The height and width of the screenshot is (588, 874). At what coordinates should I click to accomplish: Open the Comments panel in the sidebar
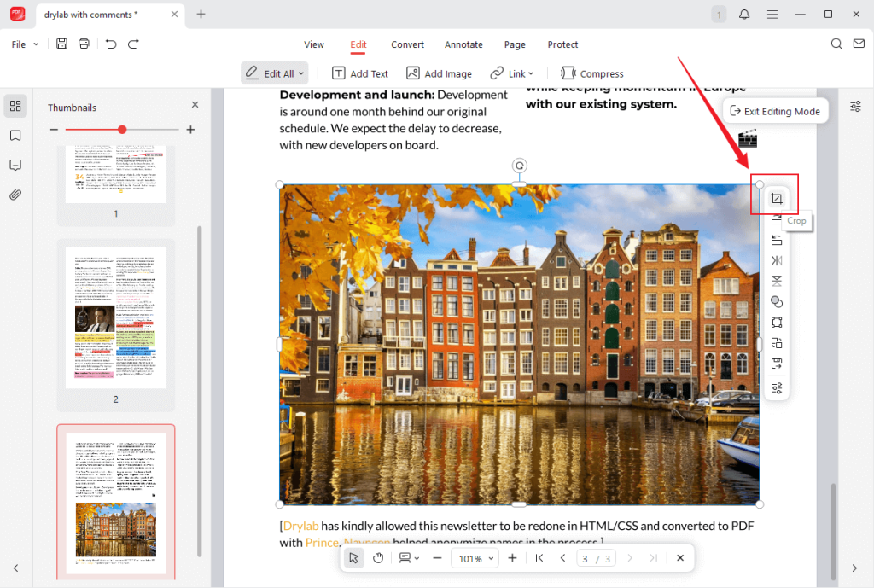tap(15, 165)
